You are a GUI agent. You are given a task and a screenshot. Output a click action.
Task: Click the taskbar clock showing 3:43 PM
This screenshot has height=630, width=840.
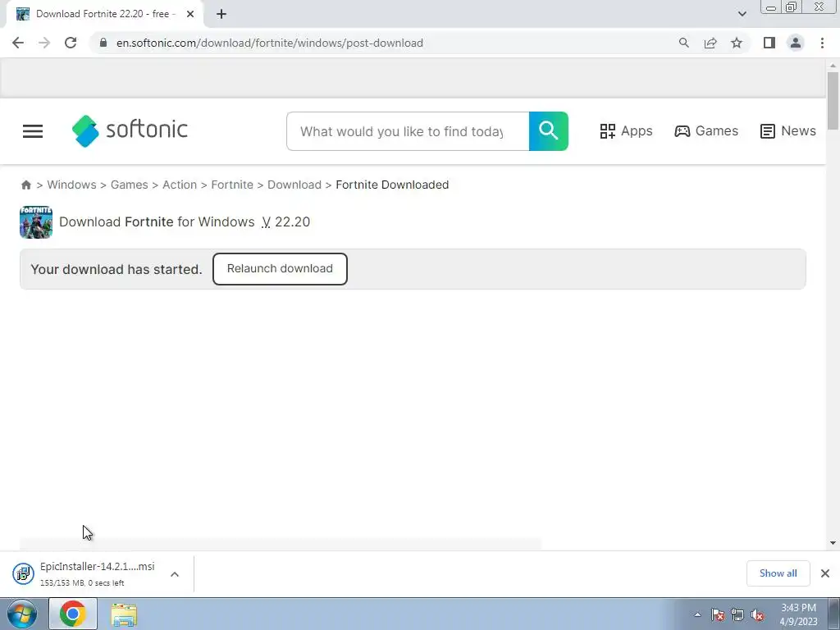(x=798, y=614)
